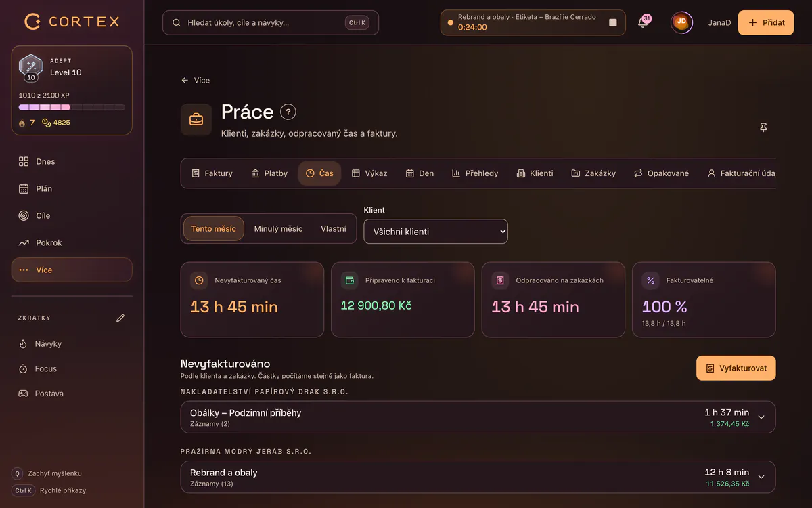
Task: Focus the Hledat úkoly search field
Action: pos(271,22)
